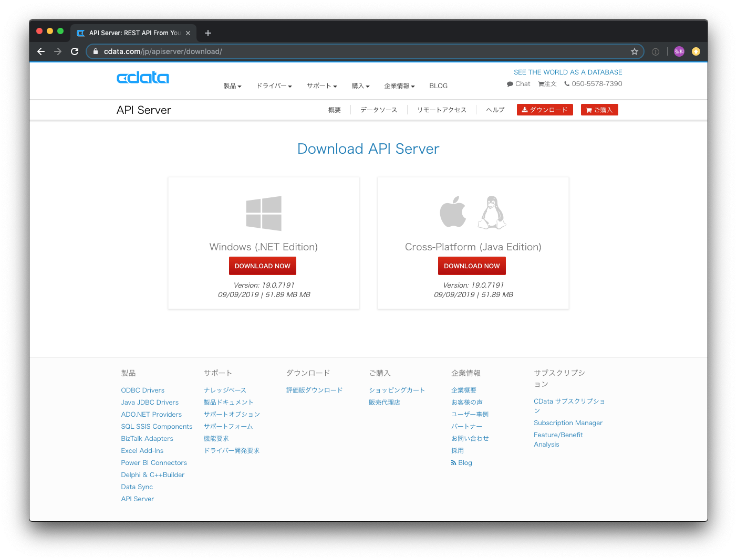Screen dimensions: 737x560
Task: Open the 評価版ダウンロード link
Action: coord(314,390)
